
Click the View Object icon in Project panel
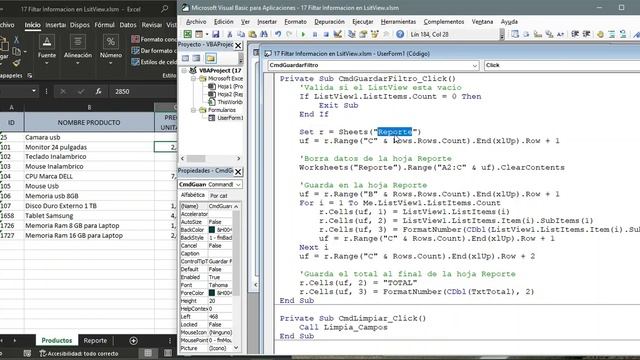[196, 58]
